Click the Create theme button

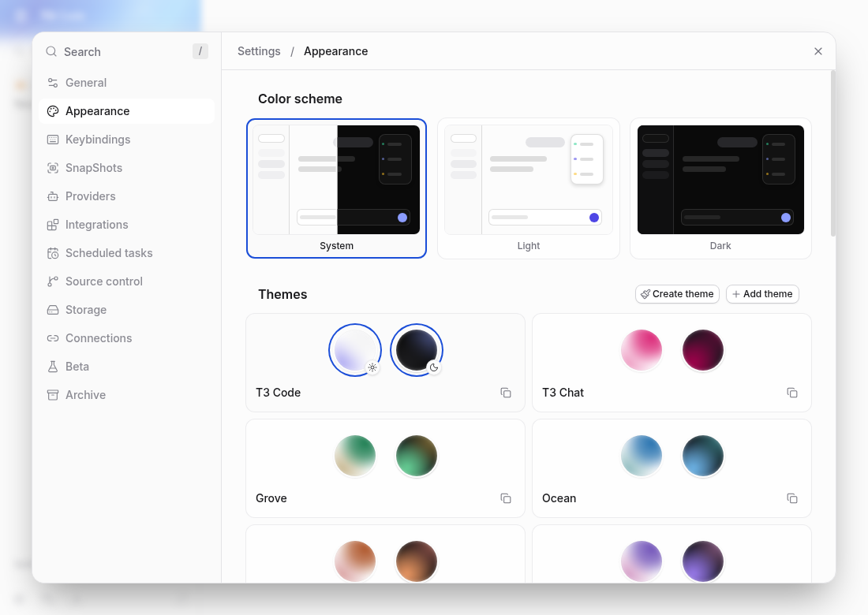(x=677, y=294)
